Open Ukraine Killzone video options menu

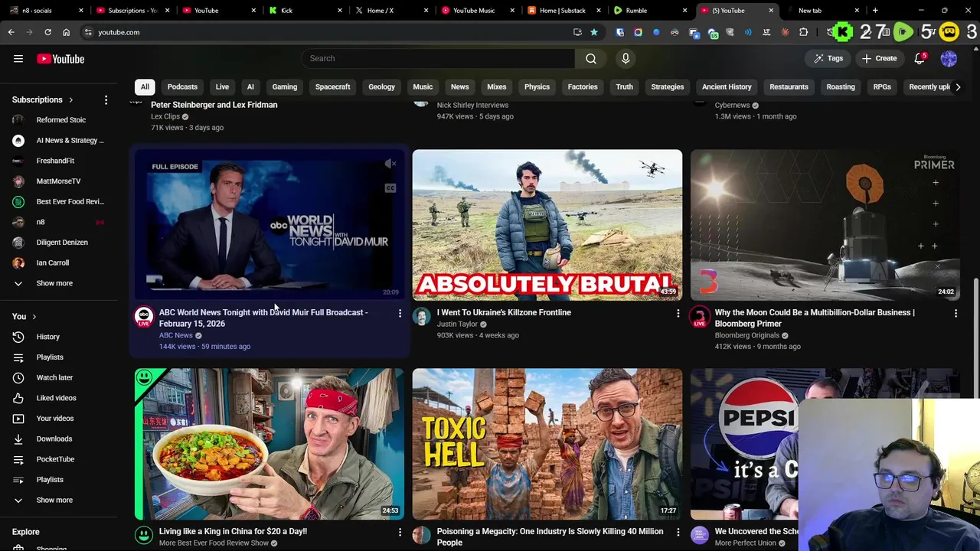(x=678, y=313)
